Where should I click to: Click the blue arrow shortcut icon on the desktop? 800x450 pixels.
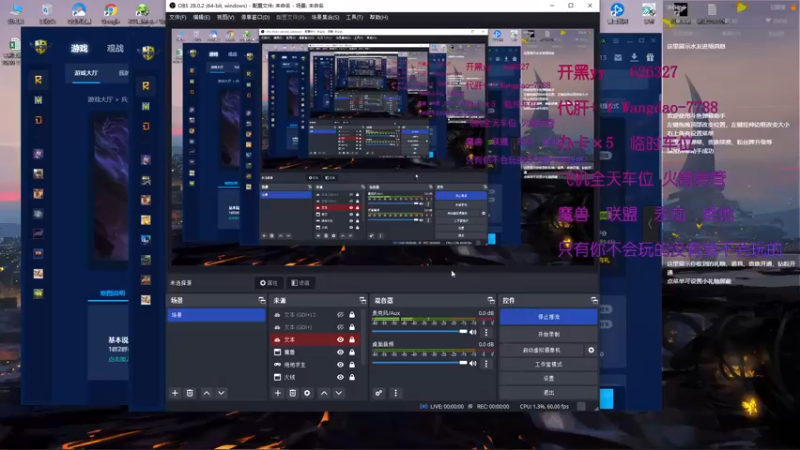click(617, 11)
